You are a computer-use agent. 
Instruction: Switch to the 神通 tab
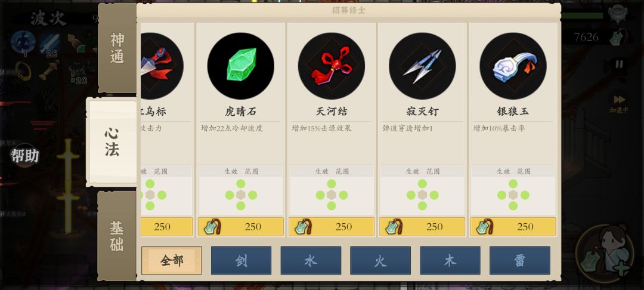pos(117,48)
